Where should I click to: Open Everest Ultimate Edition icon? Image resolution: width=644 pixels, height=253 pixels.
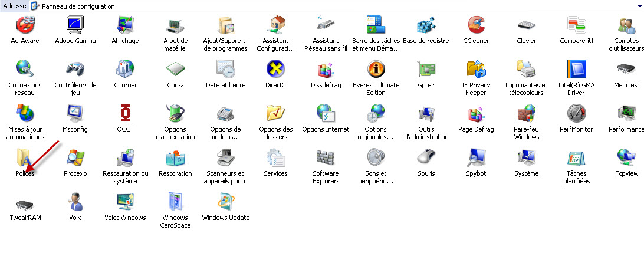coord(376,71)
